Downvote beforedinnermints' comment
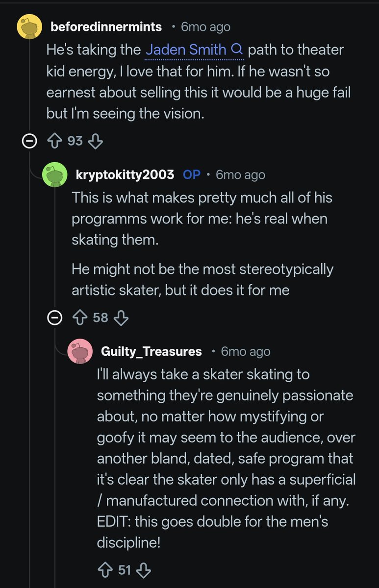379x588 pixels. pos(95,141)
